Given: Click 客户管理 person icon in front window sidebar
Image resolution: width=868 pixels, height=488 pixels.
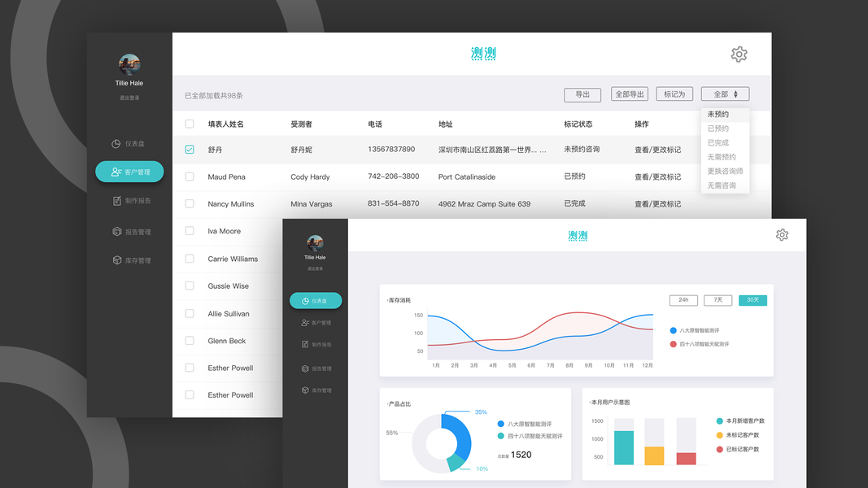Looking at the screenshot, I should tap(305, 323).
